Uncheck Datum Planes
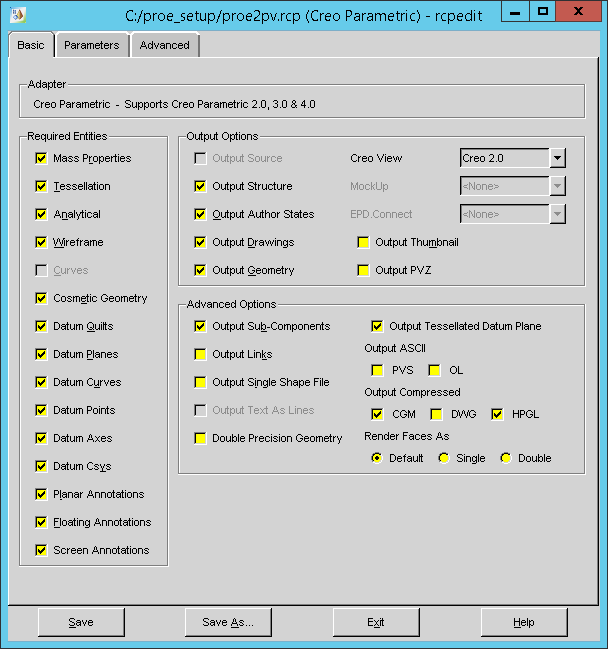608x649 pixels. 41,354
